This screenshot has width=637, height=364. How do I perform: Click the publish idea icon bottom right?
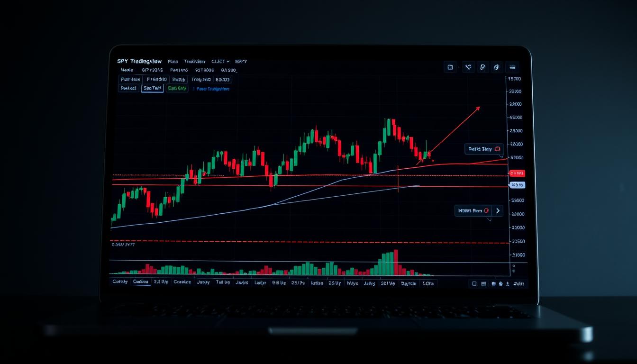508,283
